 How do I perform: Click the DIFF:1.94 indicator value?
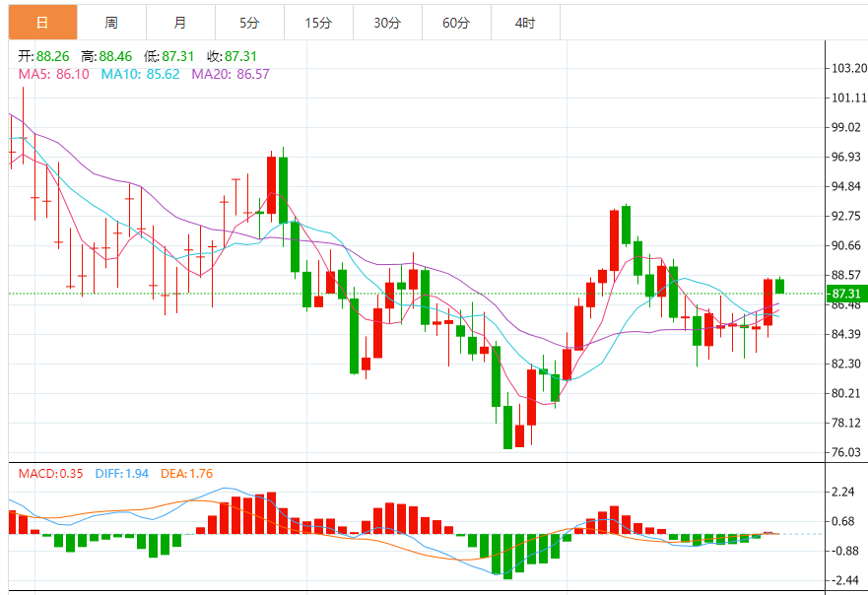pos(122,474)
